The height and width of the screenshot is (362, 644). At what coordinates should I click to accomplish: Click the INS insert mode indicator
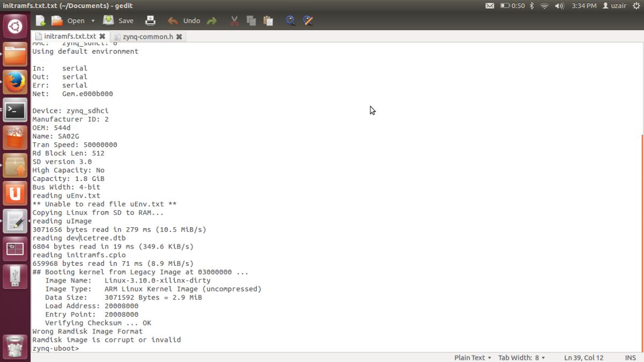click(630, 357)
